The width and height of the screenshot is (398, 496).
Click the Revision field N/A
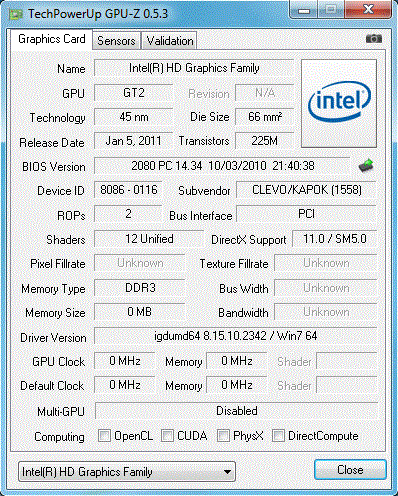pos(265,92)
